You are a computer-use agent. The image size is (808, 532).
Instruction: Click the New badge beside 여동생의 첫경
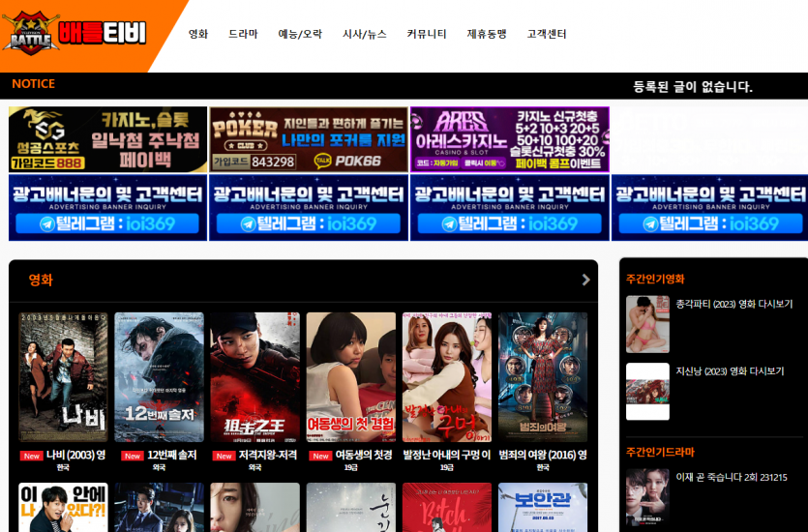[x=320, y=456]
